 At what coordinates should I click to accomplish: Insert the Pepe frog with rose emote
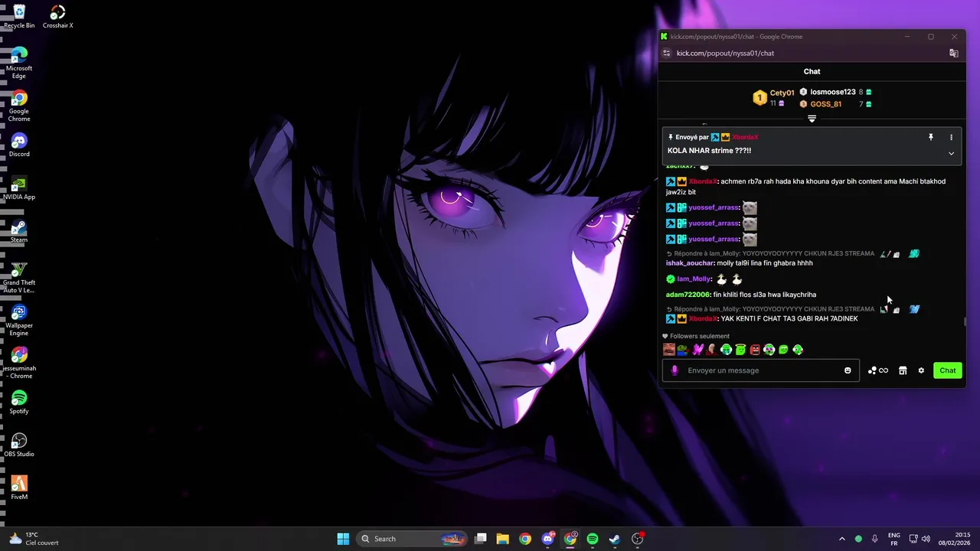click(683, 350)
